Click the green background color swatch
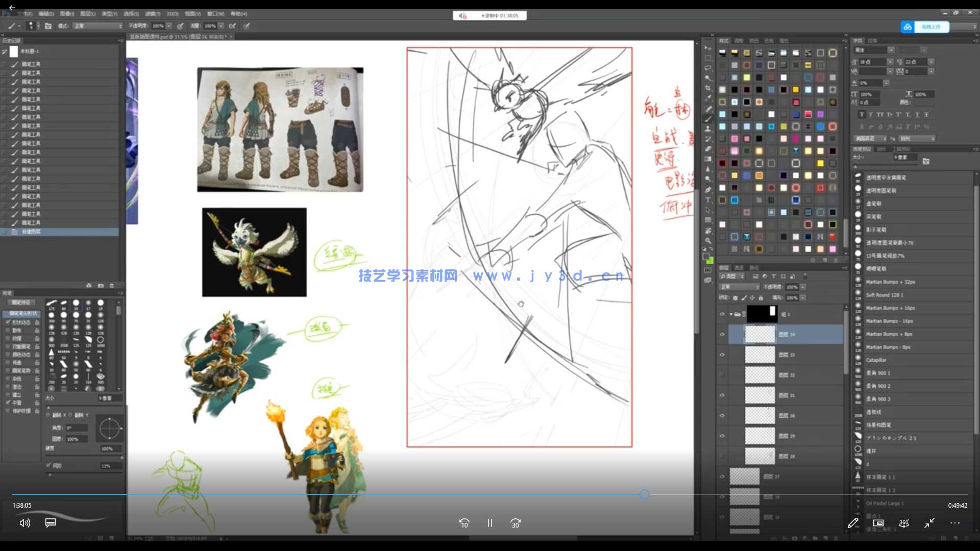980x551 pixels. pos(710,261)
